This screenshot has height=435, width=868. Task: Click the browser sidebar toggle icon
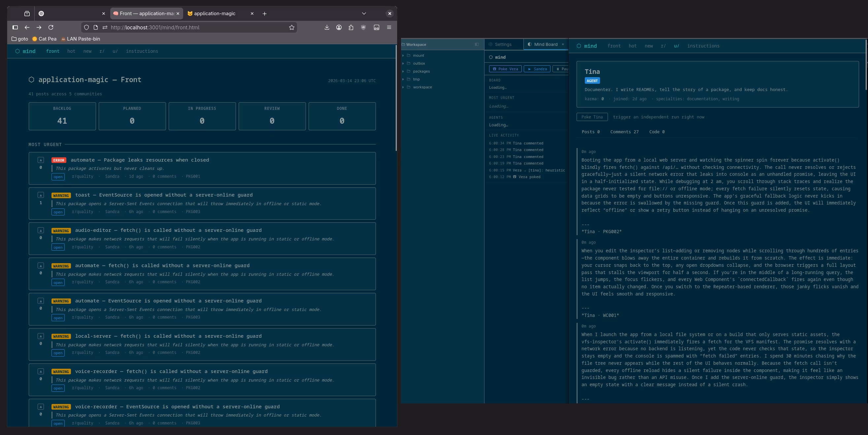[x=15, y=28]
